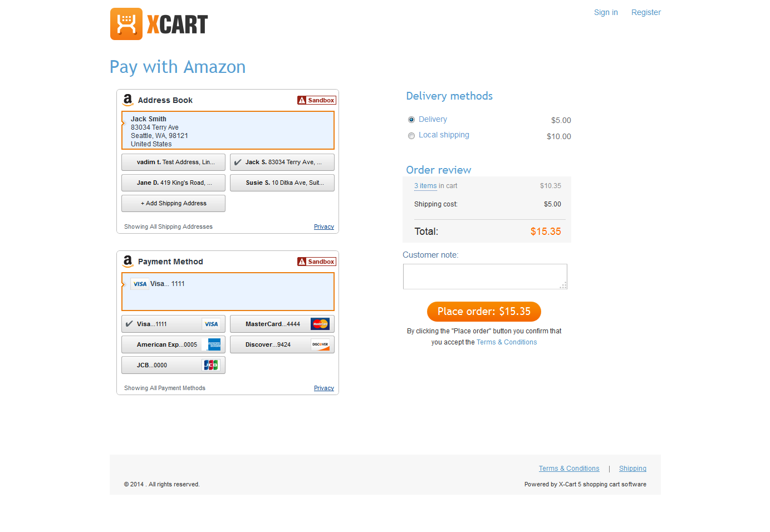Click the X-Cart logo at page top

pyautogui.click(x=159, y=24)
